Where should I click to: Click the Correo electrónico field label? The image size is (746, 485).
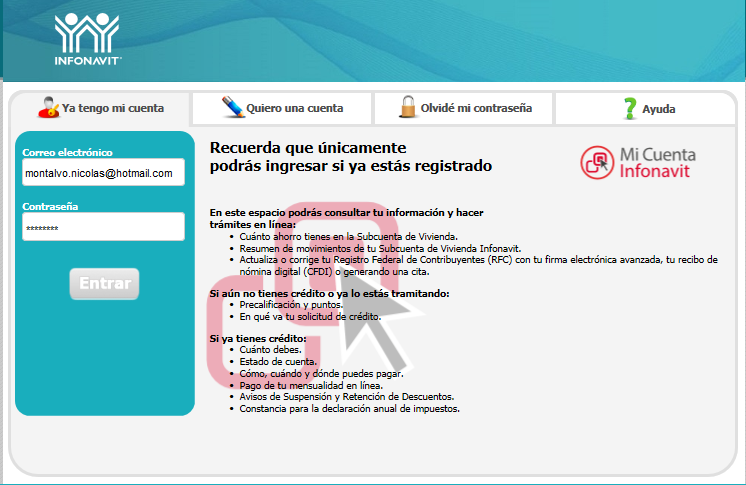pos(67,152)
